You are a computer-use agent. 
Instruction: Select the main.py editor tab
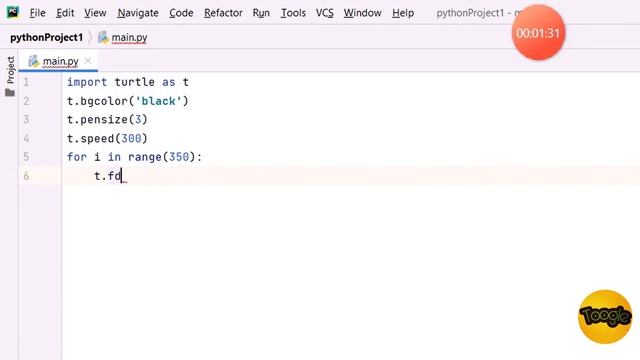pyautogui.click(x=58, y=61)
